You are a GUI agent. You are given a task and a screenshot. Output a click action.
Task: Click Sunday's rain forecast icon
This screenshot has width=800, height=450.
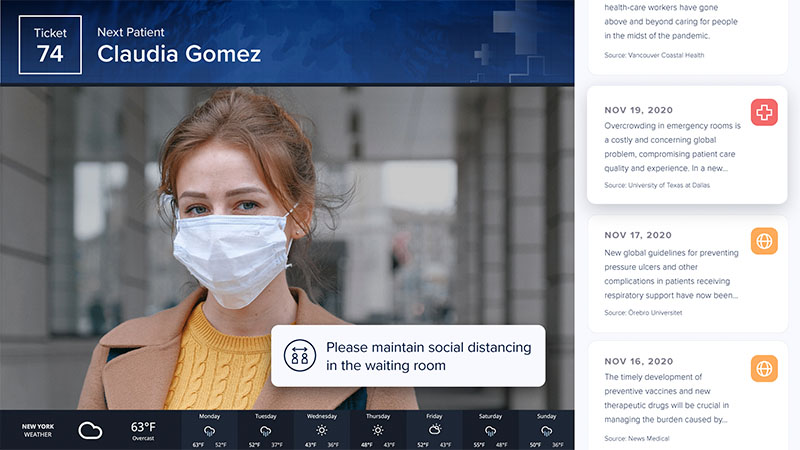pos(546,431)
